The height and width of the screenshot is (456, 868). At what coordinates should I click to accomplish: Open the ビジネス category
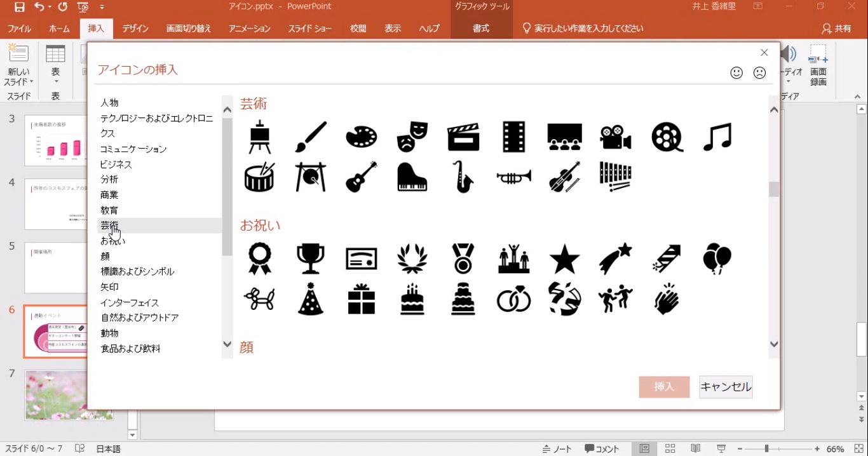(116, 164)
